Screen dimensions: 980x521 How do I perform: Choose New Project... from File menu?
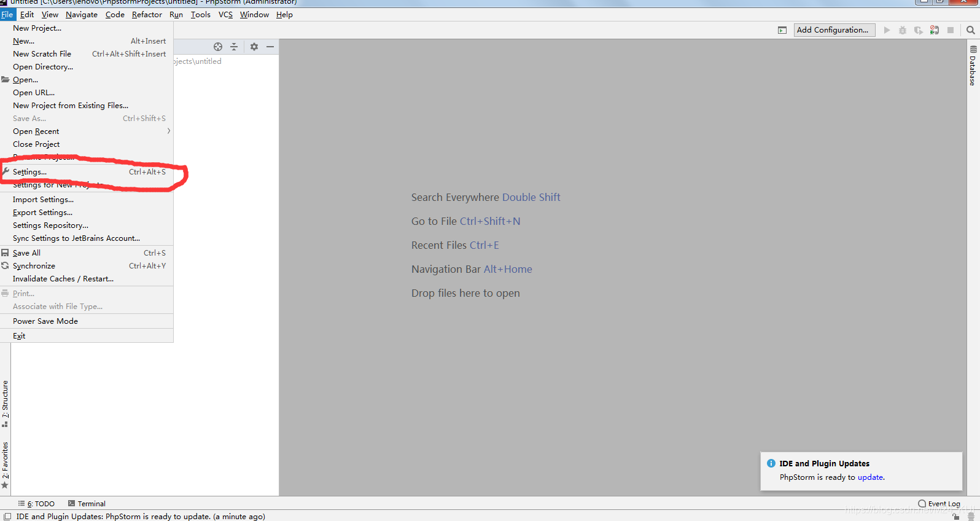click(87, 28)
